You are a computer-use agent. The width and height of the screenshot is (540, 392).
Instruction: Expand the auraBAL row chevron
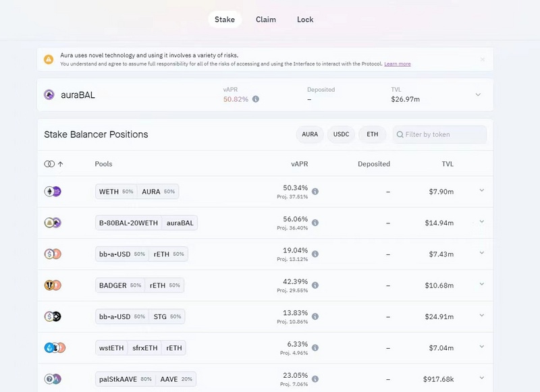pos(478,95)
